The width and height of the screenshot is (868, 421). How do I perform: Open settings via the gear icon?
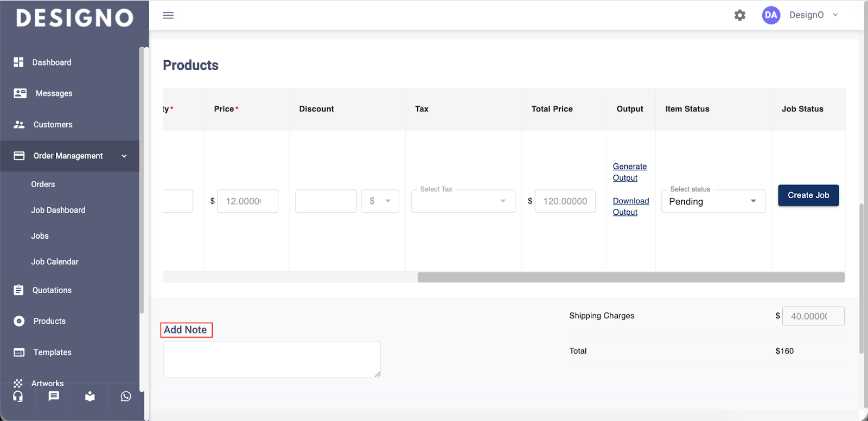pyautogui.click(x=739, y=15)
